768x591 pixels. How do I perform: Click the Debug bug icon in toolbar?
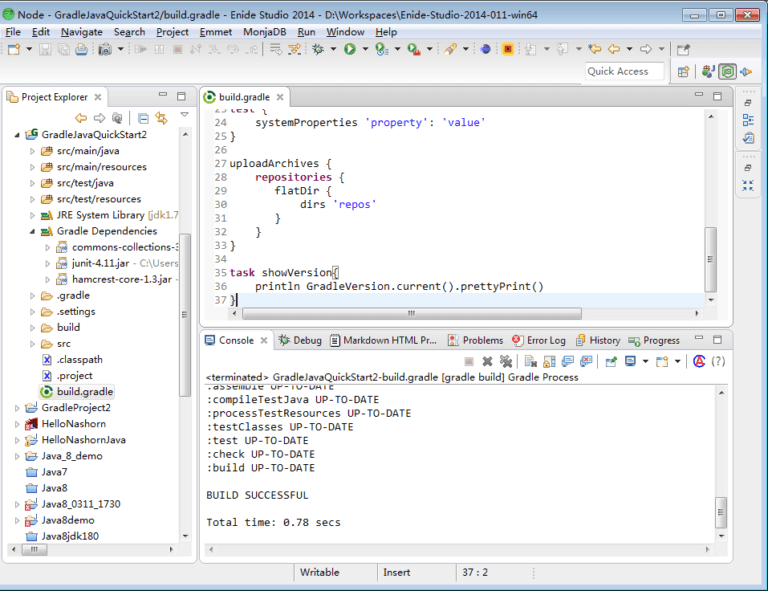click(x=318, y=49)
